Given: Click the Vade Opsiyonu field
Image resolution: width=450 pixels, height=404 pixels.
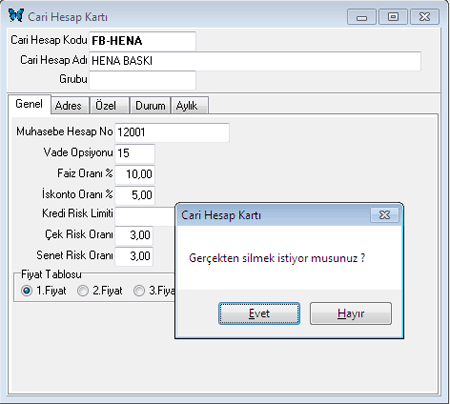Looking at the screenshot, I should click(135, 153).
